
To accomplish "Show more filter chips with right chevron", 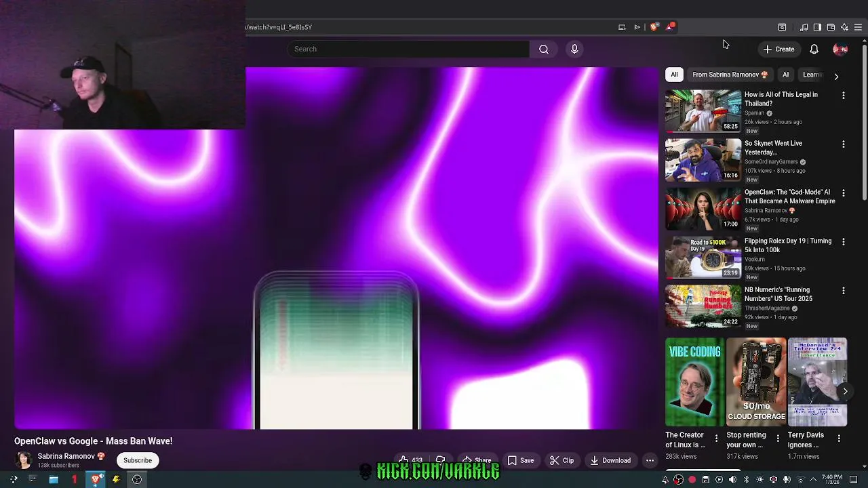I will pos(836,77).
